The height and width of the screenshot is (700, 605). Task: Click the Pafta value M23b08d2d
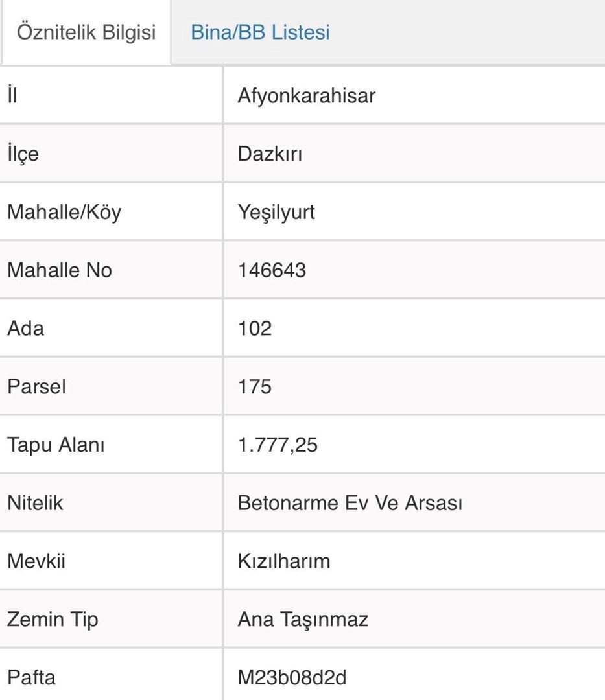tap(292, 677)
